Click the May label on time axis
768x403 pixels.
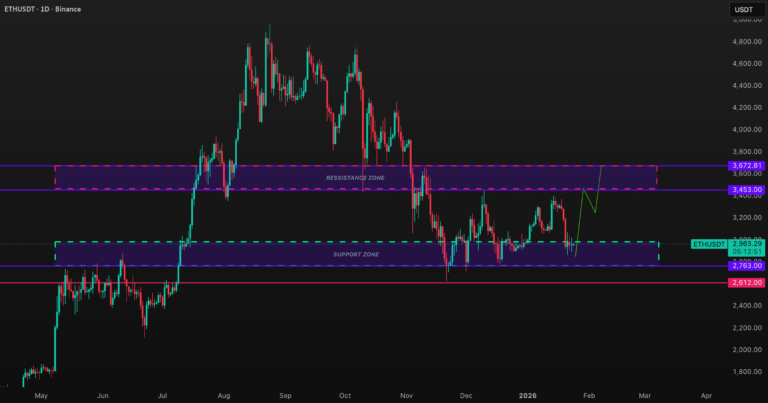click(41, 396)
